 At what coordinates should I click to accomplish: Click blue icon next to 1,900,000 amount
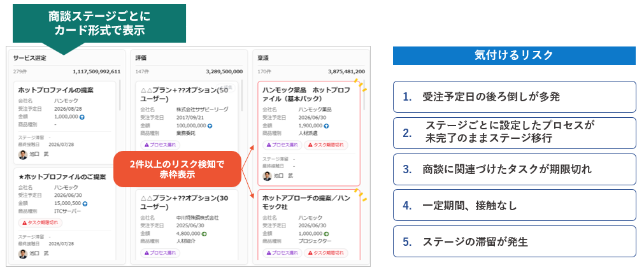[x=327, y=126]
